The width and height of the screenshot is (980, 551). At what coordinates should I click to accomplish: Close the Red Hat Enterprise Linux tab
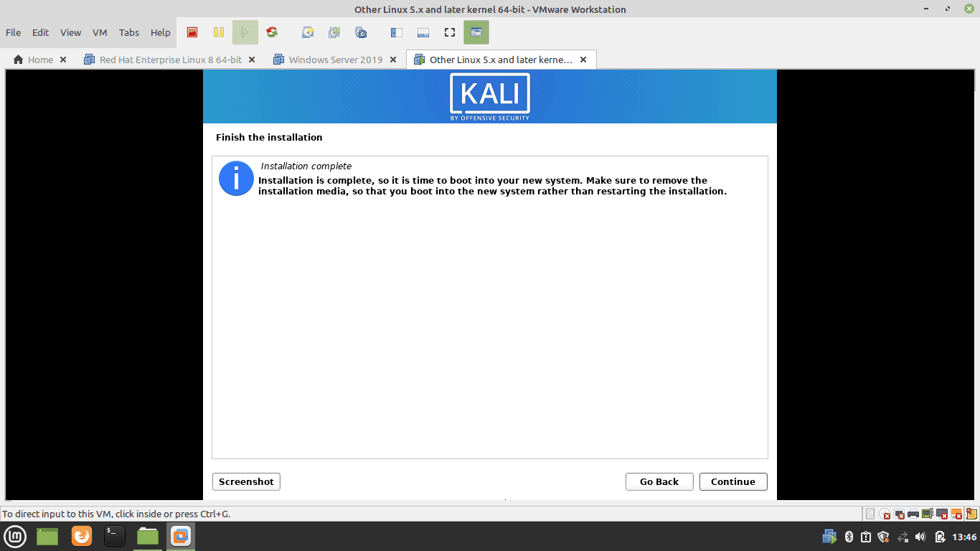click(252, 60)
